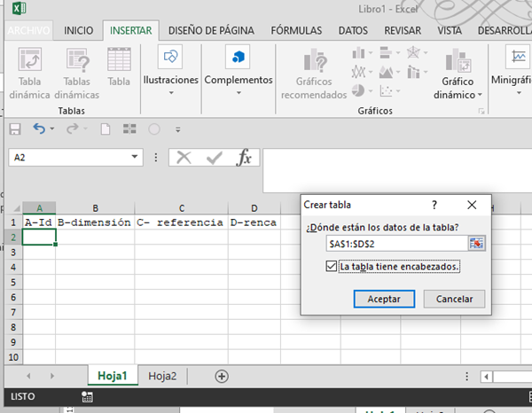Switch to the REVISAR tab
The width and height of the screenshot is (532, 413).
[403, 30]
